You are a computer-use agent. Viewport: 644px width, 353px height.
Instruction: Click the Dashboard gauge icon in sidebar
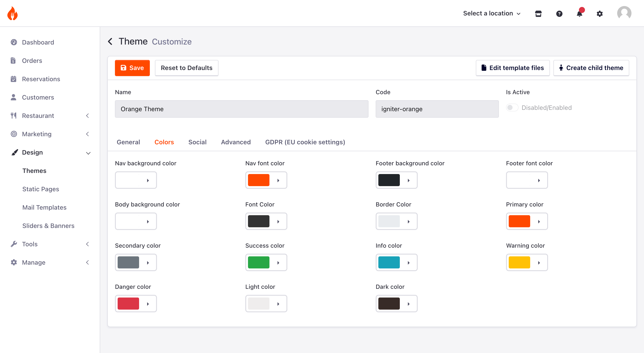point(14,42)
